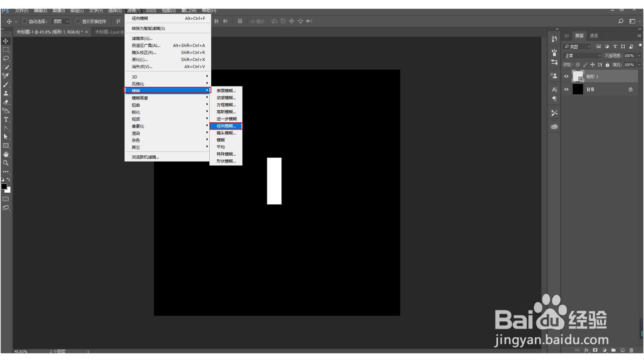Filter layers by pixel layer icon
The height and width of the screenshot is (362, 644).
599,47
